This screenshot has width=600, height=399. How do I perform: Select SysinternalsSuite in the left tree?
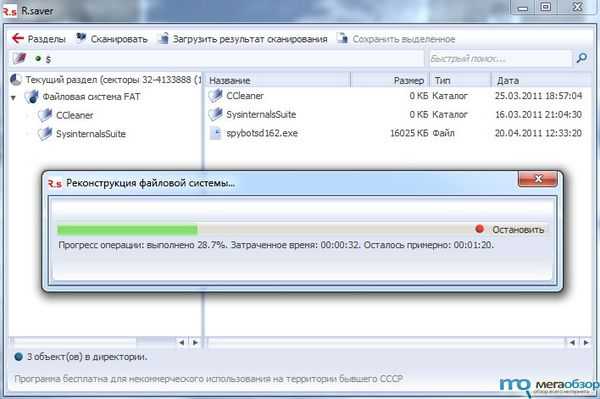[x=91, y=134]
